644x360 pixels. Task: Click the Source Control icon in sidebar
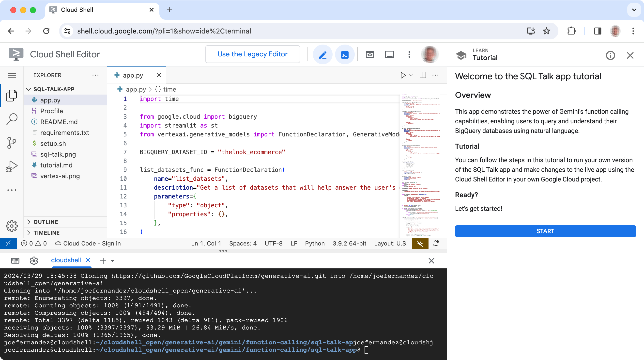tap(12, 143)
